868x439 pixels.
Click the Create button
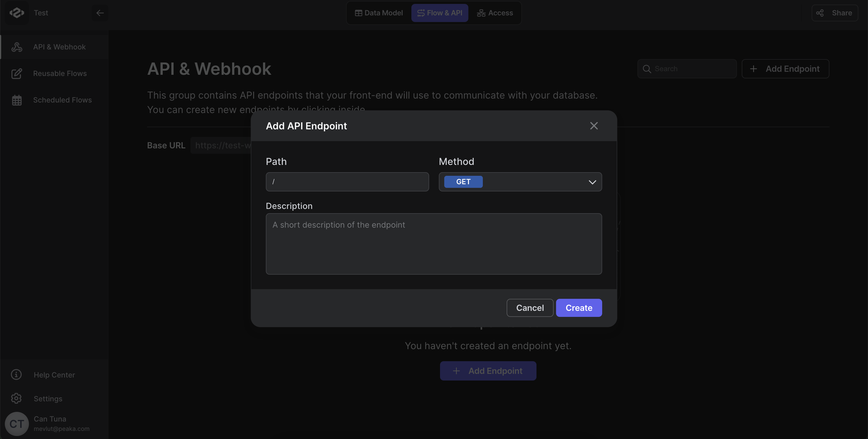tap(579, 308)
